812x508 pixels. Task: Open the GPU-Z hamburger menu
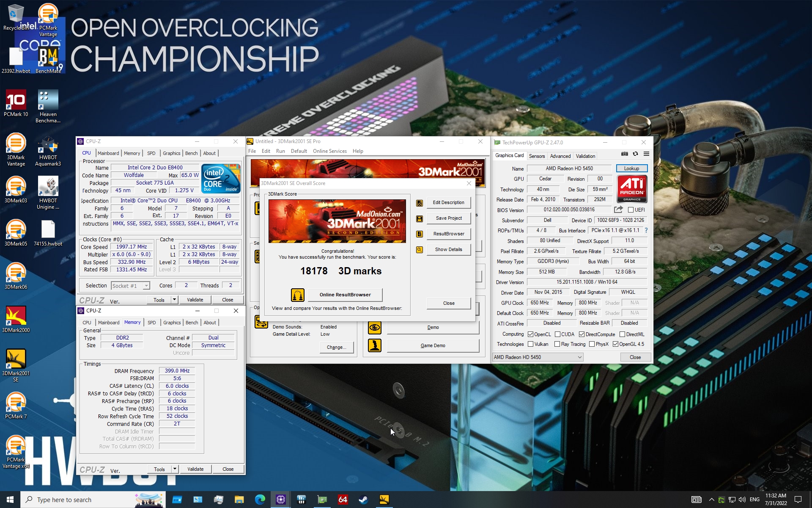tap(646, 154)
